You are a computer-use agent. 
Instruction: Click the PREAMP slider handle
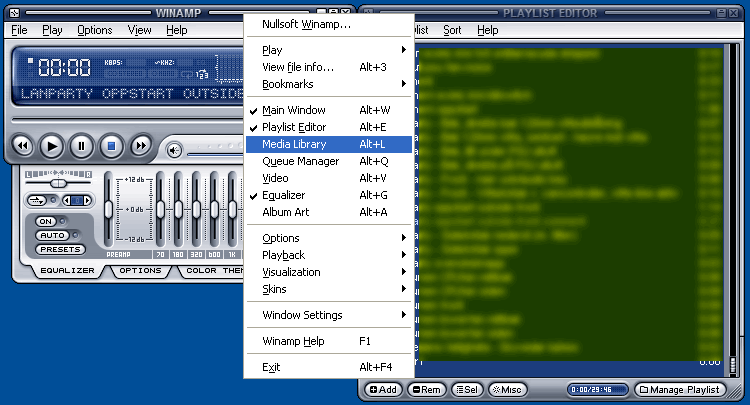pyautogui.click(x=109, y=209)
